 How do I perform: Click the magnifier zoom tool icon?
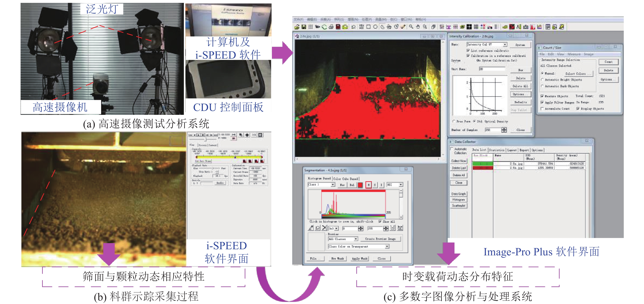[411, 27]
